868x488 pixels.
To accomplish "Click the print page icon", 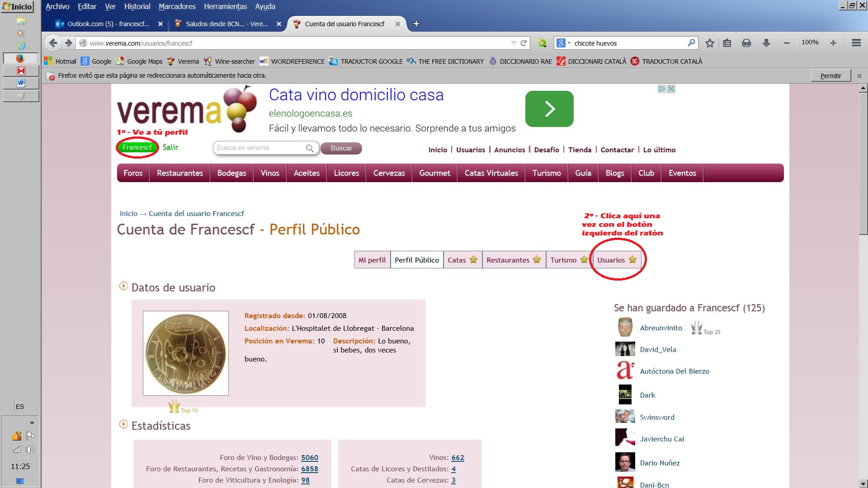I will [746, 43].
